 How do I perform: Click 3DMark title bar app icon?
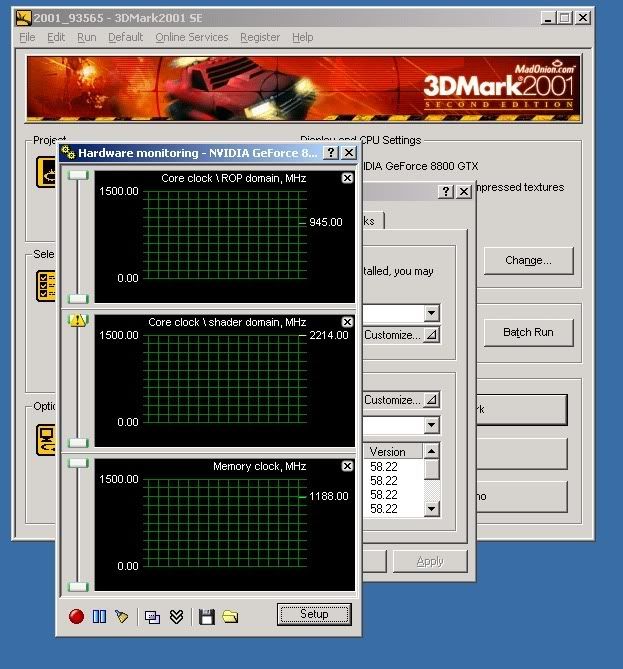point(23,18)
